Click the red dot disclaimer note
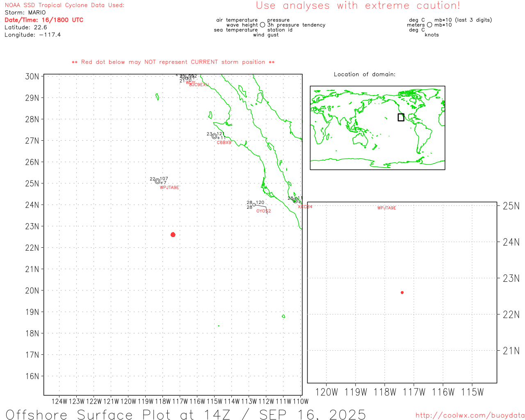 click(173, 62)
